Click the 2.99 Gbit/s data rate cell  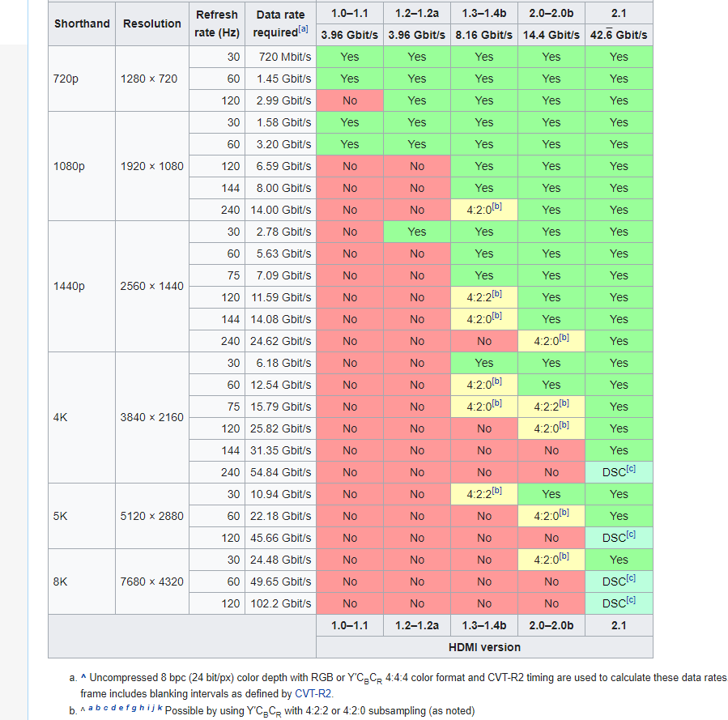click(280, 100)
